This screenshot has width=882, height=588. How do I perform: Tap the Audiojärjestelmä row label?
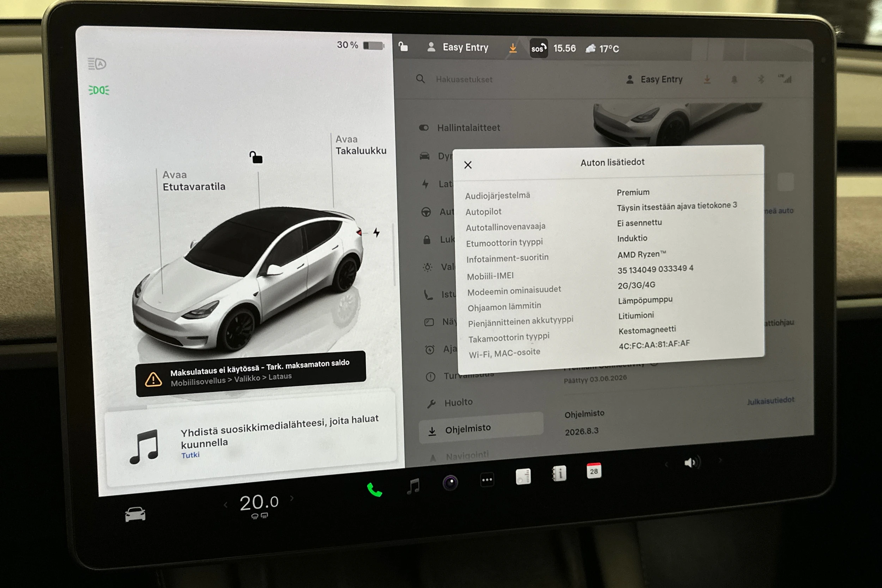[498, 195]
